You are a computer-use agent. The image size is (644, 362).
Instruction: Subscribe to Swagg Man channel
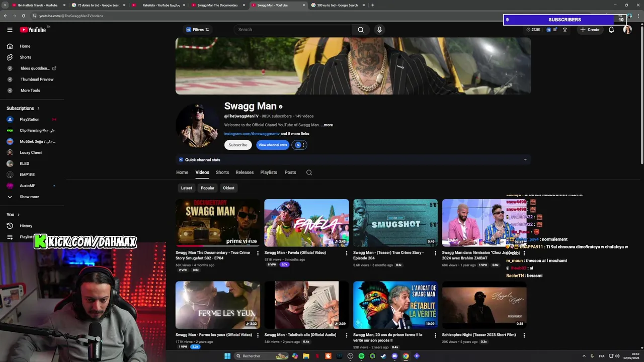click(238, 145)
